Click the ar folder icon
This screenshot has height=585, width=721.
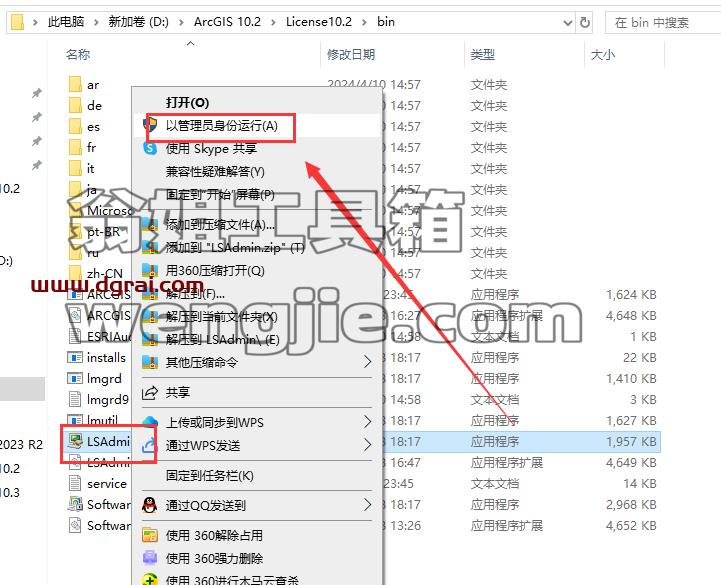[75, 85]
